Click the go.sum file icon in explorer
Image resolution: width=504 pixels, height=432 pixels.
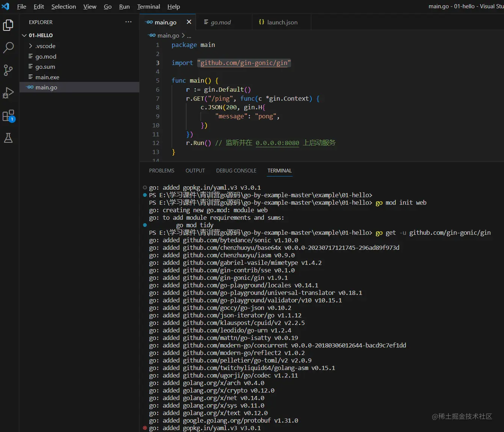pos(31,66)
